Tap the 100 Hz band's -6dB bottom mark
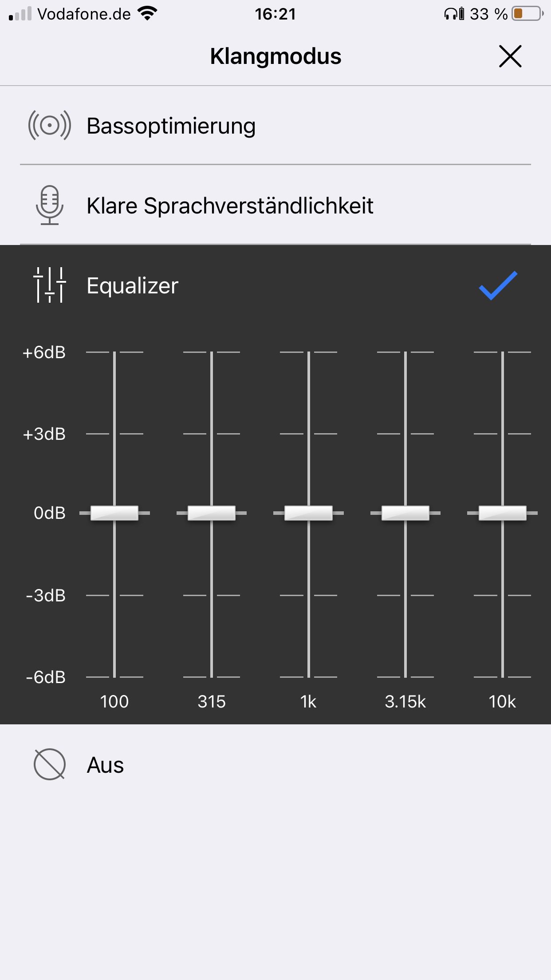This screenshot has height=980, width=551. 114,676
